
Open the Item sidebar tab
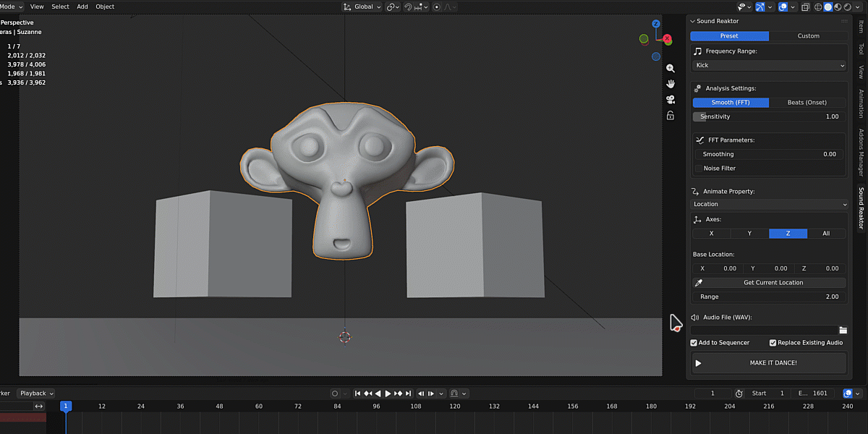tap(861, 26)
